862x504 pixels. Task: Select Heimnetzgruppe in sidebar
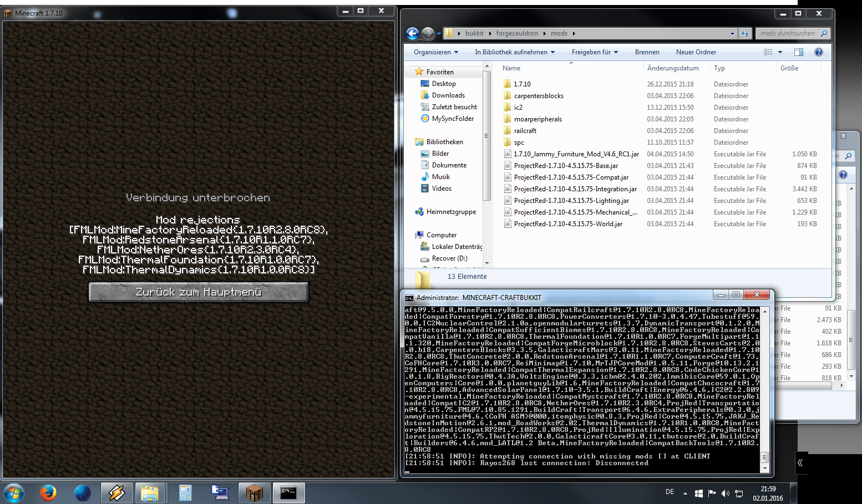click(451, 212)
